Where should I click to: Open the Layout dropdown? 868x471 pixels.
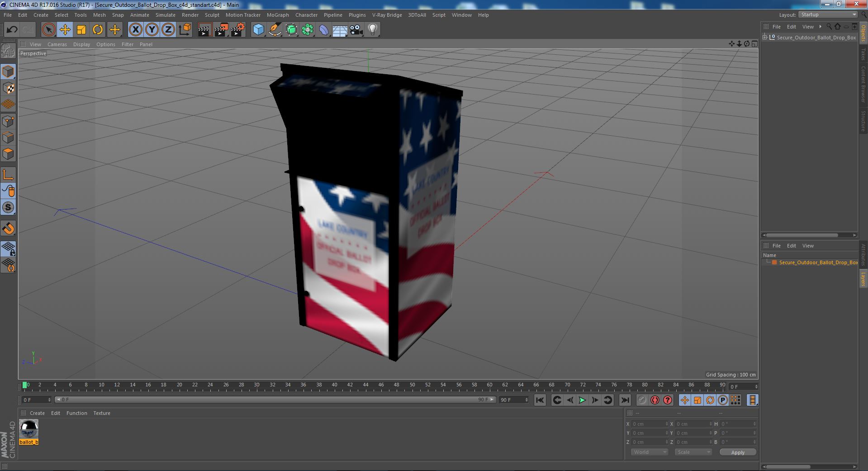point(828,15)
